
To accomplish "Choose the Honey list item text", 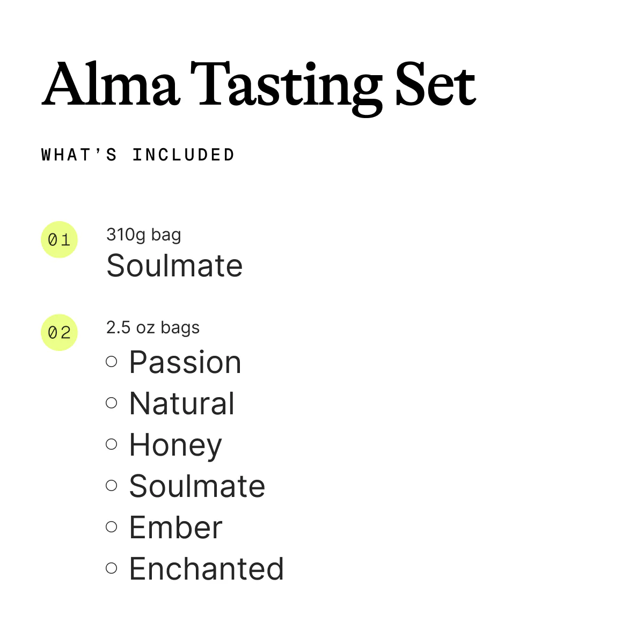I will click(175, 445).
